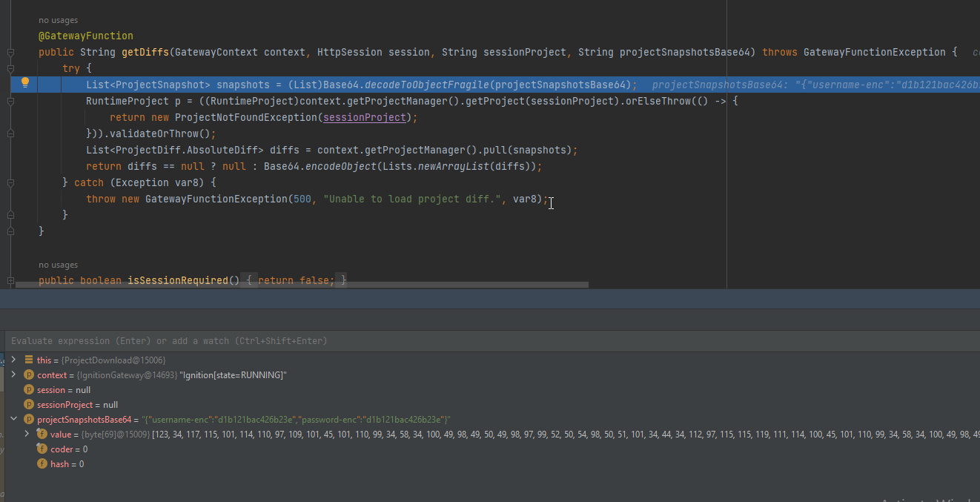Image resolution: width=980 pixels, height=502 pixels.
Task: Click the 'this' object icon in variables
Action: click(29, 360)
